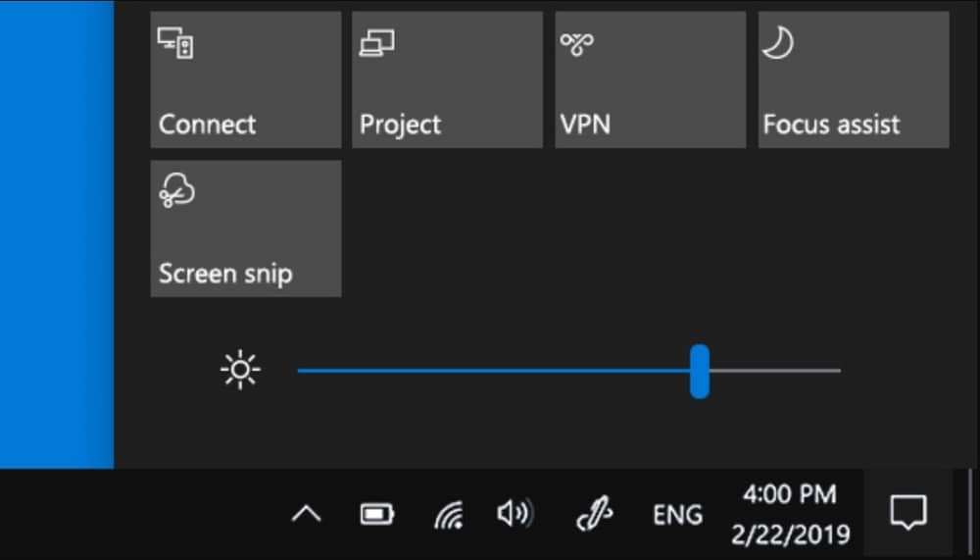Screen dimensions: 980x560
Task: Click the blue desktop background area
Action: [57, 234]
